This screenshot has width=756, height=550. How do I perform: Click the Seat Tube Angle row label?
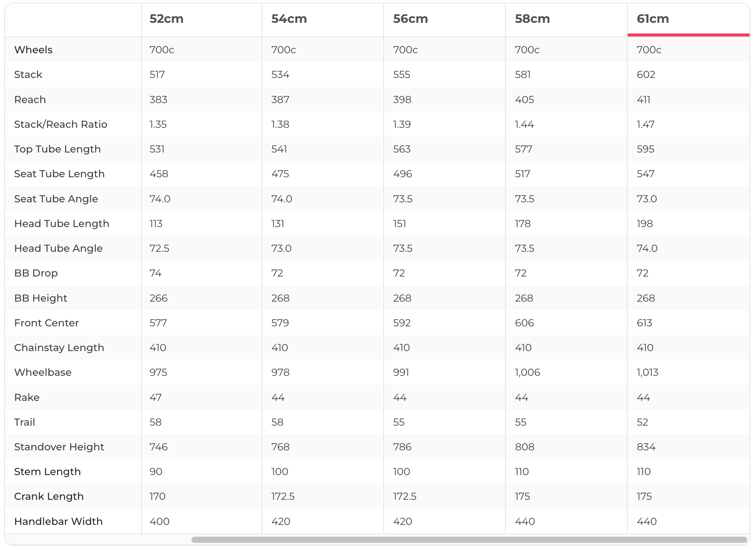(x=56, y=199)
